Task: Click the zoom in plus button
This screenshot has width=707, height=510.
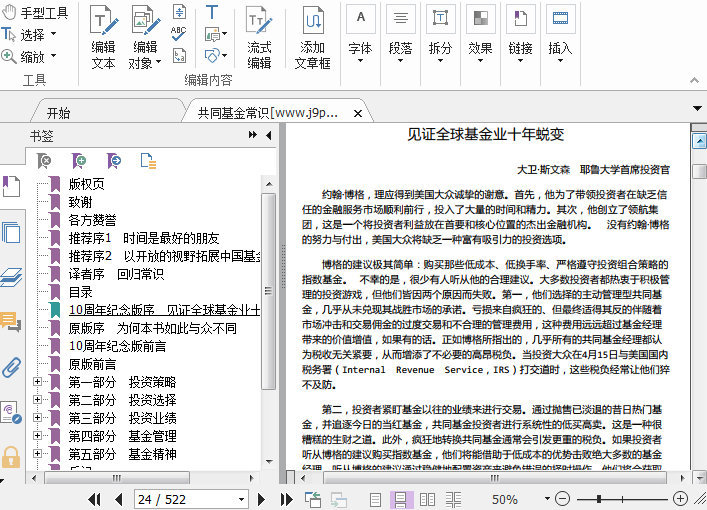Action: click(681, 499)
